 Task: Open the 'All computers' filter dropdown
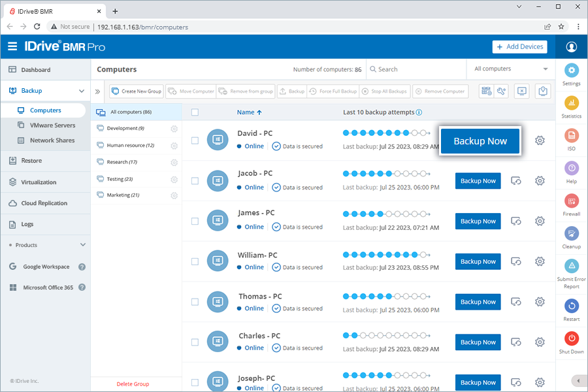point(510,68)
